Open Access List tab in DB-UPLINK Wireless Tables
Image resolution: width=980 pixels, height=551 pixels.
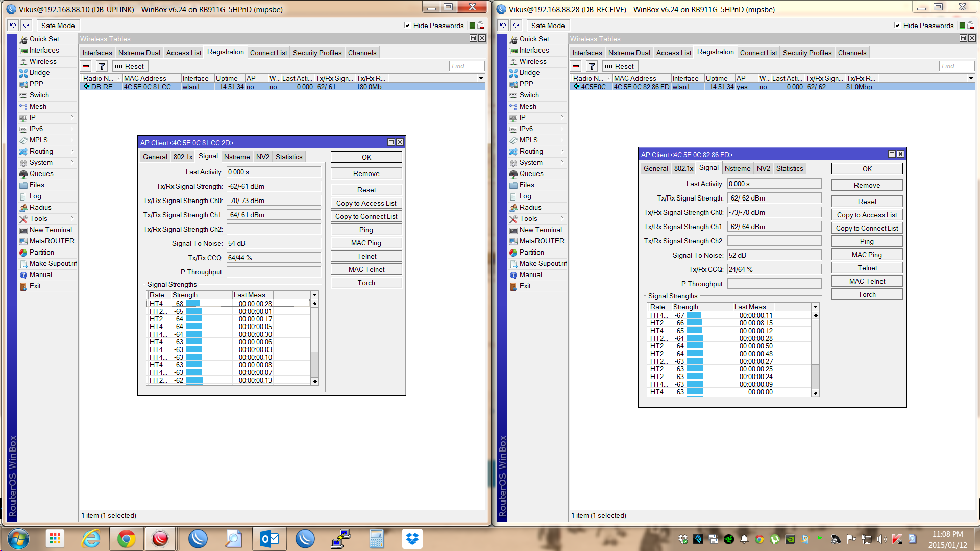point(184,53)
